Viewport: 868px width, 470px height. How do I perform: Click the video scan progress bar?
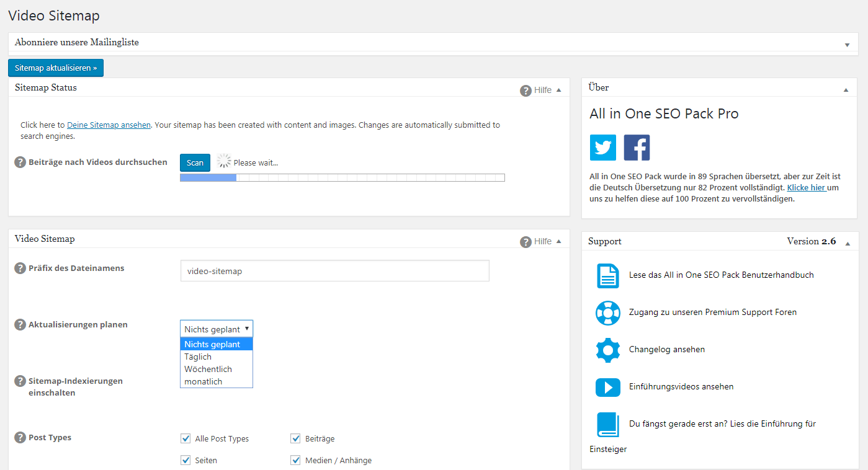pos(342,178)
